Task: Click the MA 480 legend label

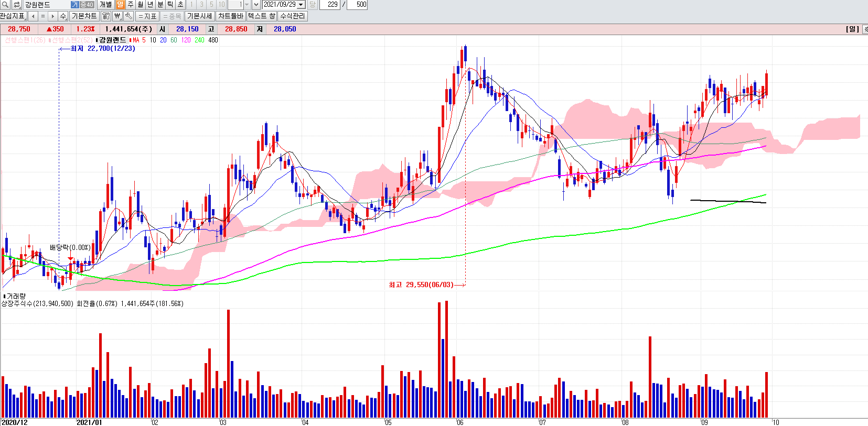Action: (x=213, y=40)
